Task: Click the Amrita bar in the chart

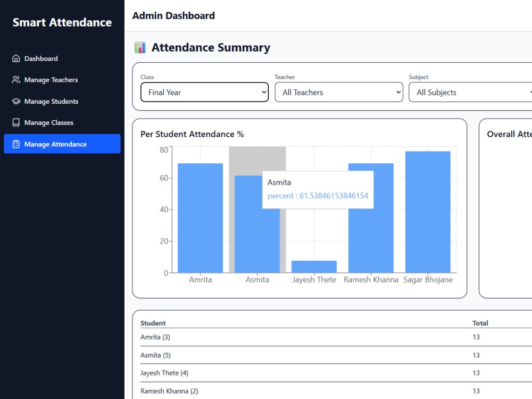Action: click(200, 218)
